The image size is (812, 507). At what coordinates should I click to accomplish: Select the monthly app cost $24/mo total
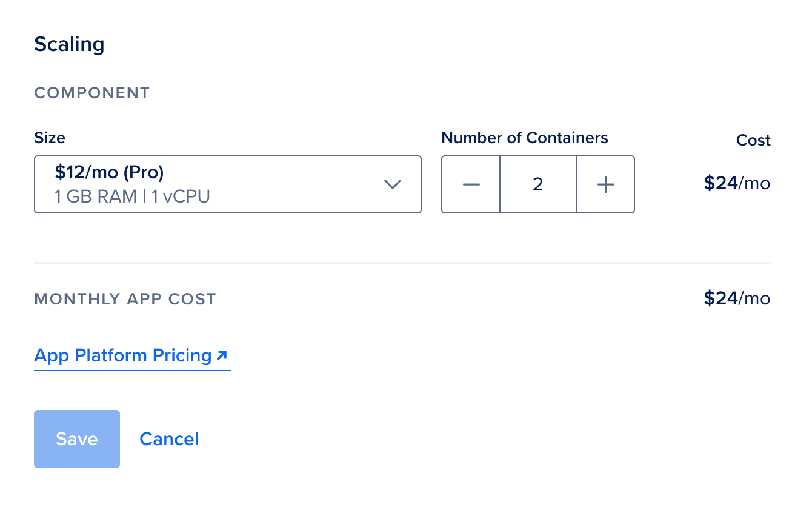point(737,298)
